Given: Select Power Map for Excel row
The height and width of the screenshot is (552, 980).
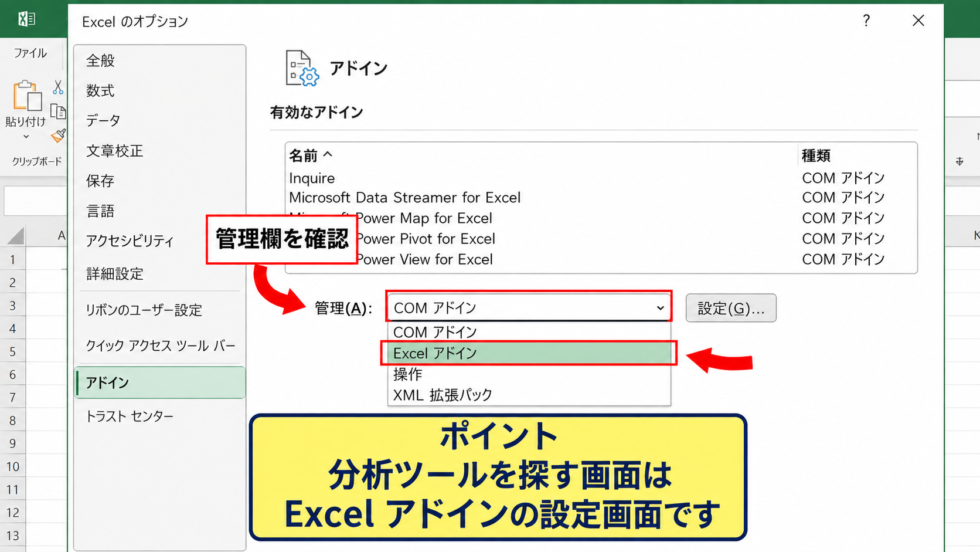Looking at the screenshot, I should point(601,218).
